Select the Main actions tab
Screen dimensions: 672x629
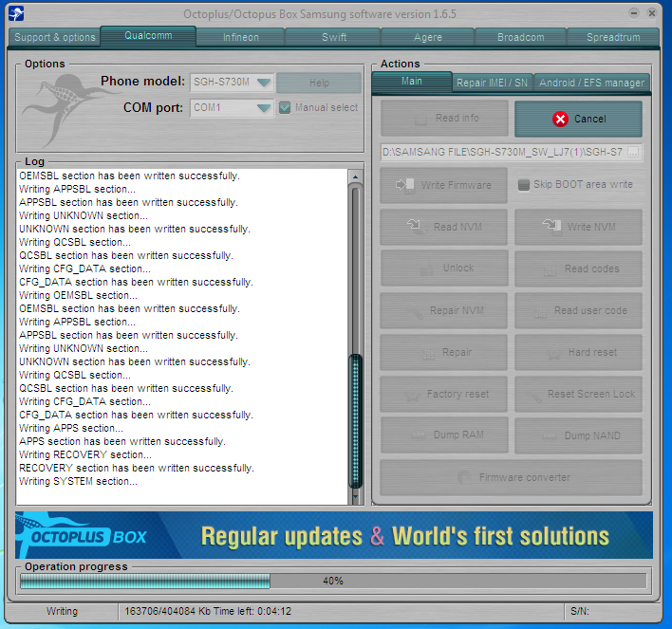[x=412, y=82]
